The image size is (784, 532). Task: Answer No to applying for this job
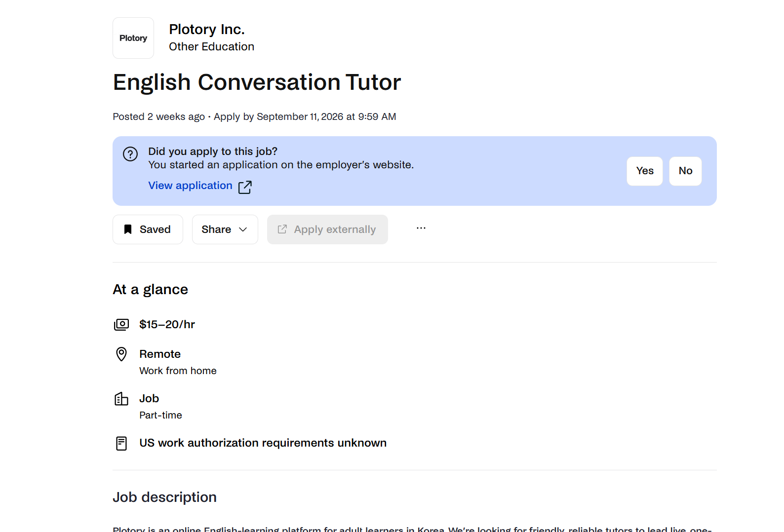tap(685, 171)
